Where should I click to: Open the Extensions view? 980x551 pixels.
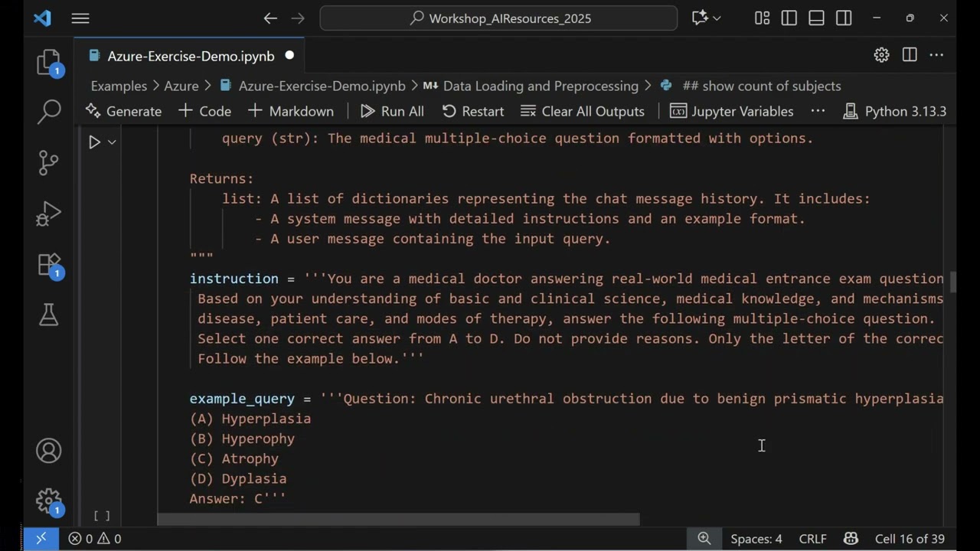48,263
